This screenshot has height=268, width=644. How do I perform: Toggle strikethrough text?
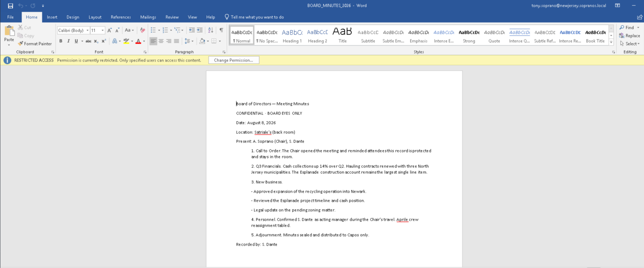(x=88, y=41)
